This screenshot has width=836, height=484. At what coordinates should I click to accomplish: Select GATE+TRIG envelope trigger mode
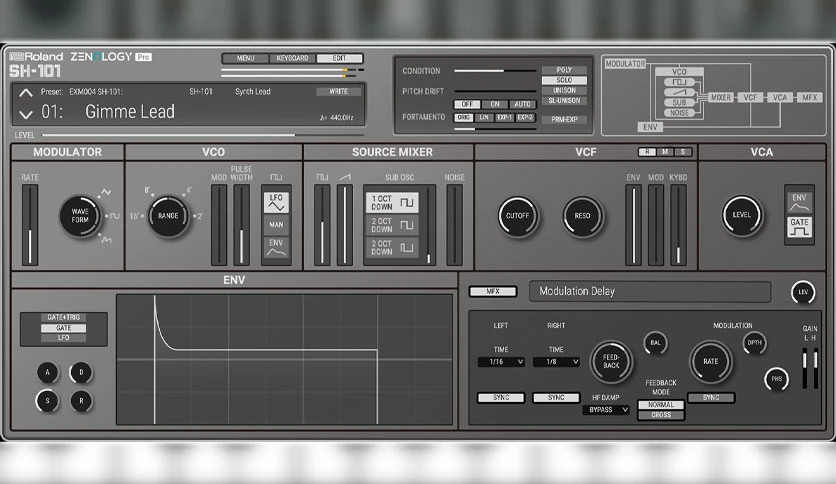pyautogui.click(x=63, y=317)
